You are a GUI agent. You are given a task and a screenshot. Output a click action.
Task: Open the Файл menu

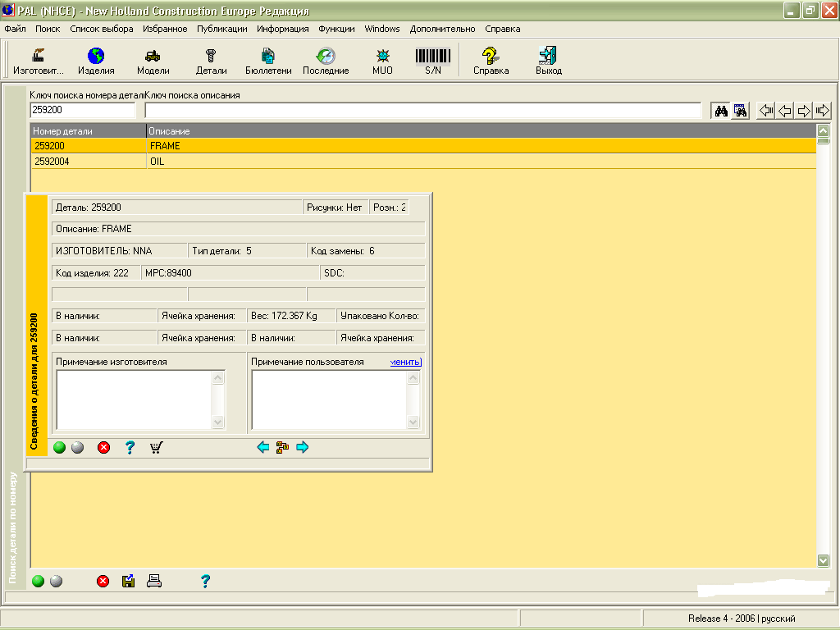(15, 29)
